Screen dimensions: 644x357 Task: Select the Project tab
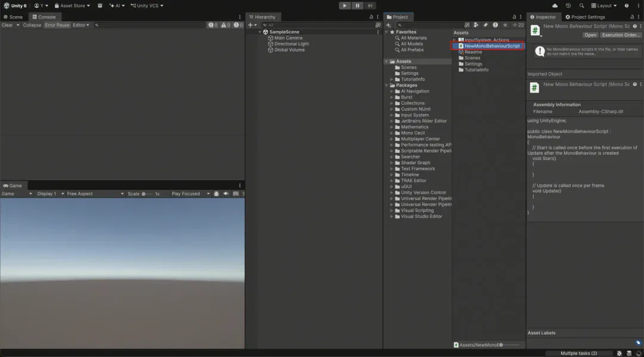tap(398, 17)
